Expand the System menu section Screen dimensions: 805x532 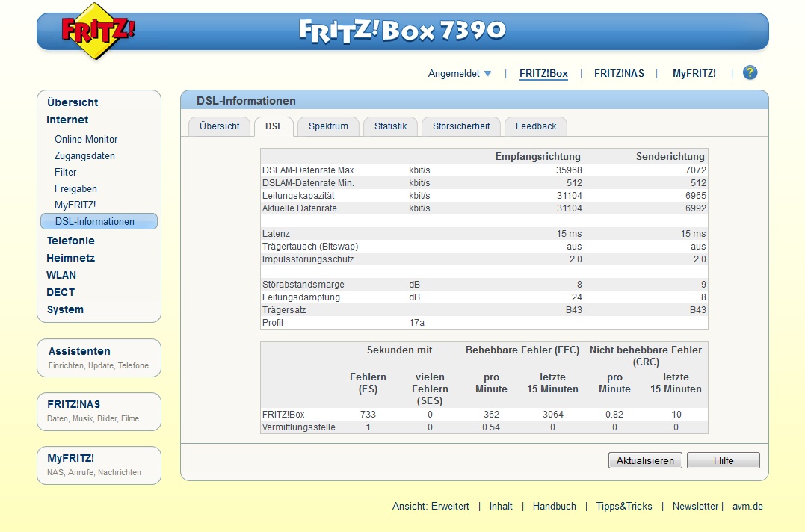(x=65, y=309)
